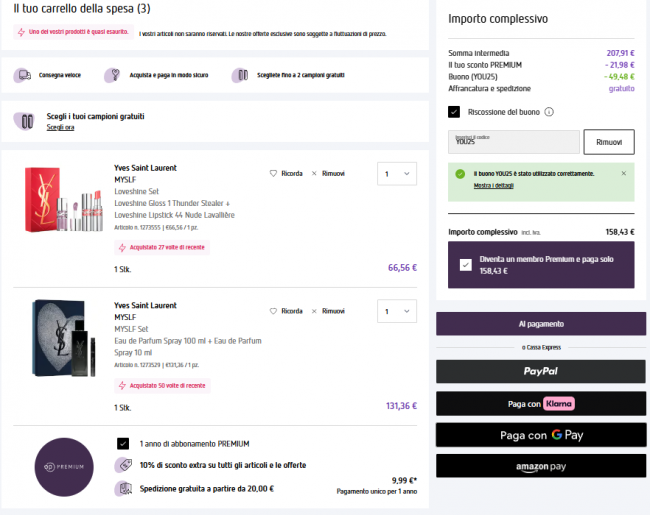Click the Scegli ora link
The height and width of the screenshot is (515, 650).
pos(61,128)
